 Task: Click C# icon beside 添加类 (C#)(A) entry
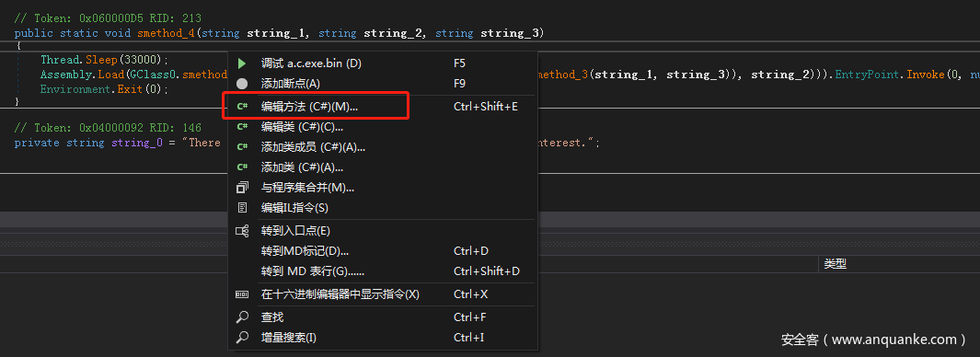pyautogui.click(x=242, y=167)
